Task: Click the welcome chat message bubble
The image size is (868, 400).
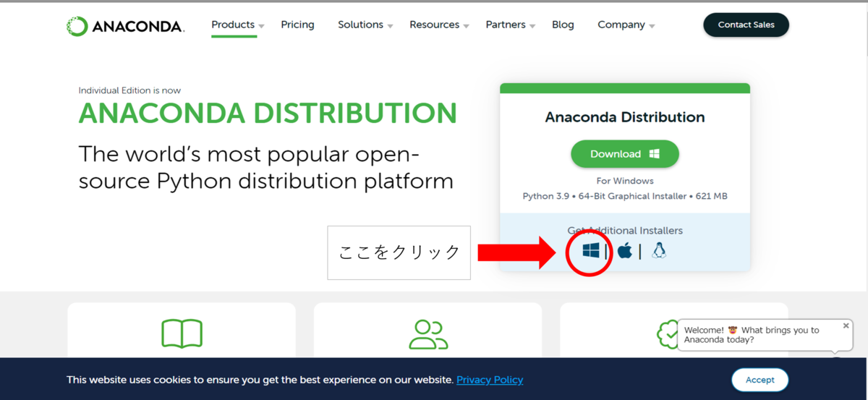Action: click(x=764, y=335)
